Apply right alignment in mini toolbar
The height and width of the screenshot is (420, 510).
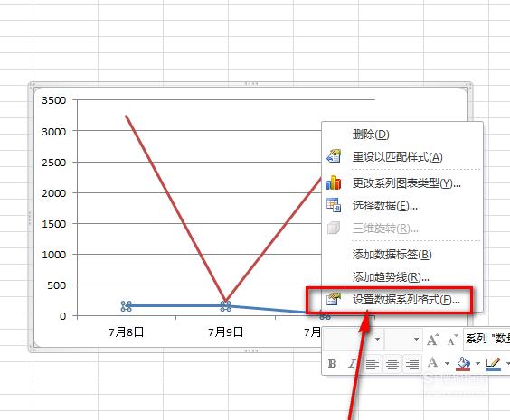pyautogui.click(x=411, y=363)
